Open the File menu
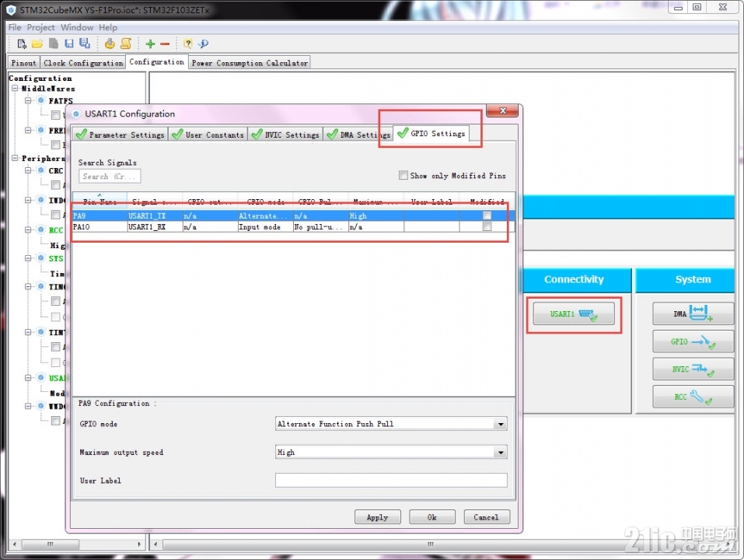The image size is (744, 560). 15,27
